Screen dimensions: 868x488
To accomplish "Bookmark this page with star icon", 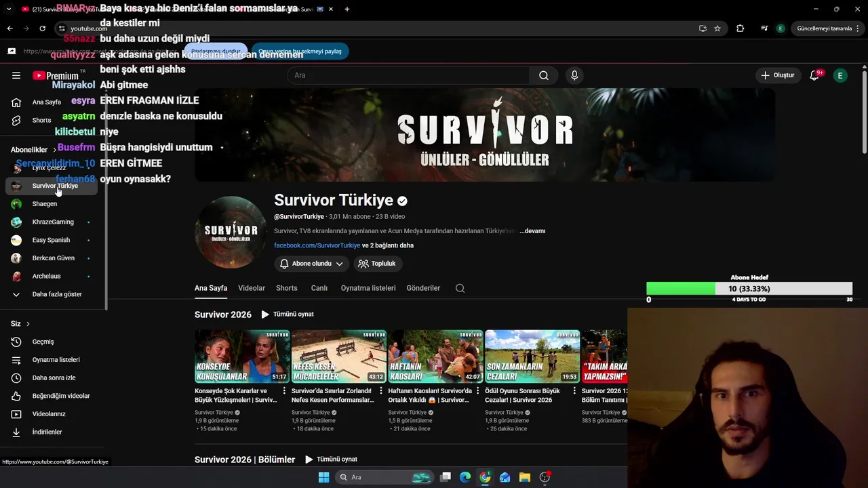I will coord(717,28).
